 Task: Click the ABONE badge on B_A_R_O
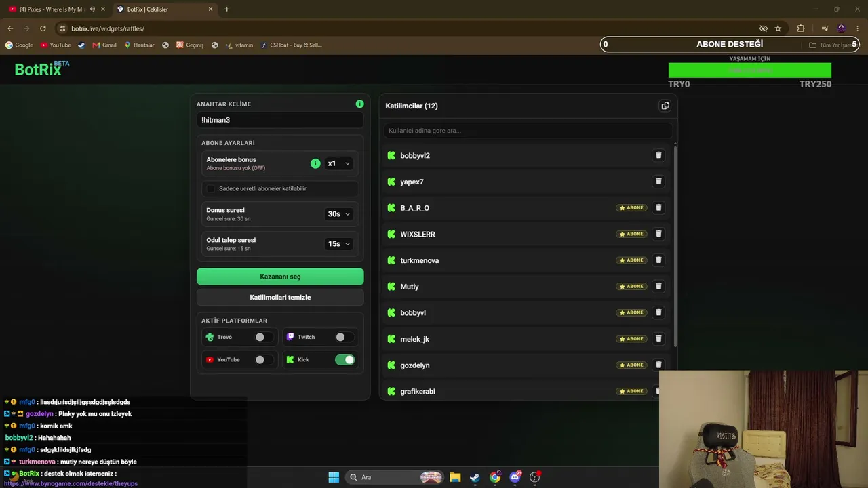tap(631, 207)
